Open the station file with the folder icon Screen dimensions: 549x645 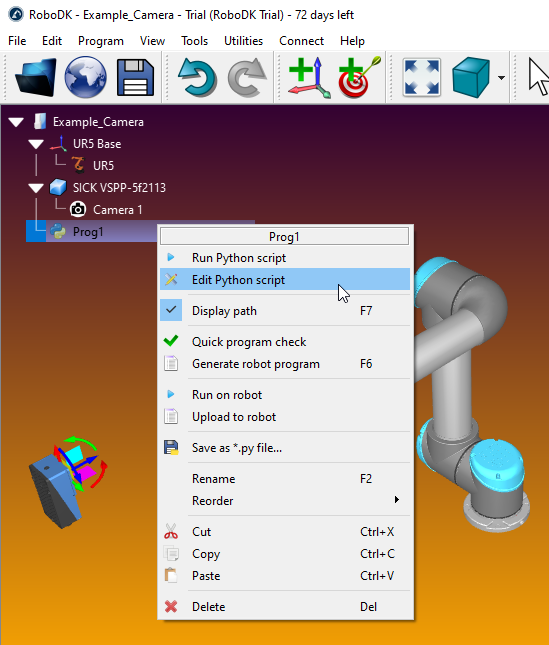click(x=35, y=77)
